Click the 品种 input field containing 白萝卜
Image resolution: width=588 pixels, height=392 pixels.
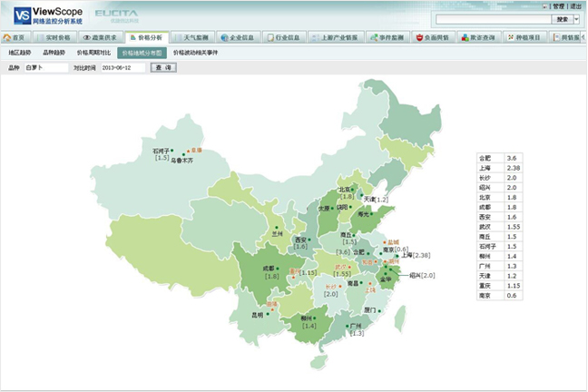44,67
